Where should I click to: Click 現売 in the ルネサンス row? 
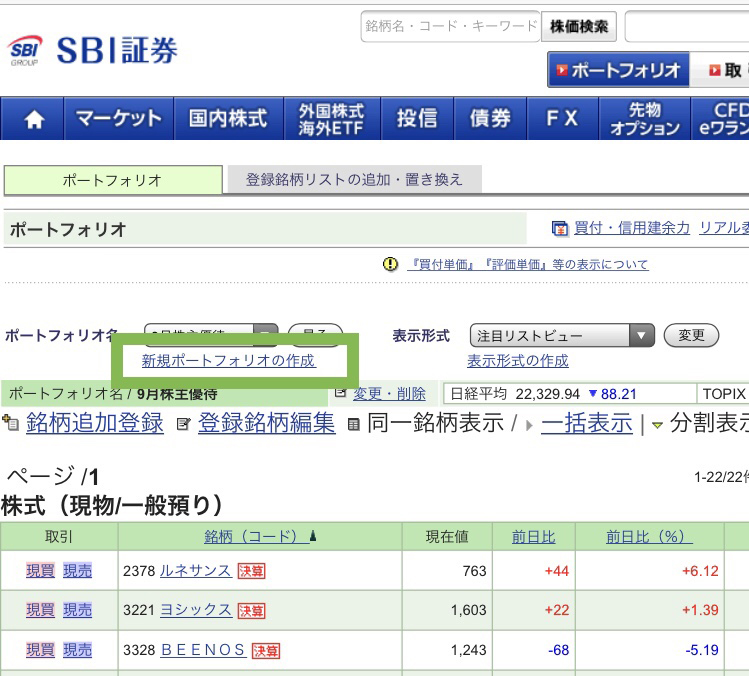[x=77, y=570]
